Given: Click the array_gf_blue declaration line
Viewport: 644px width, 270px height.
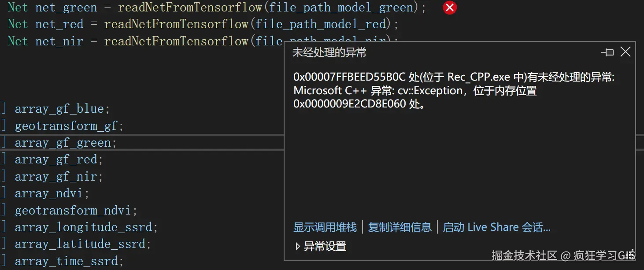Looking at the screenshot, I should (x=62, y=109).
